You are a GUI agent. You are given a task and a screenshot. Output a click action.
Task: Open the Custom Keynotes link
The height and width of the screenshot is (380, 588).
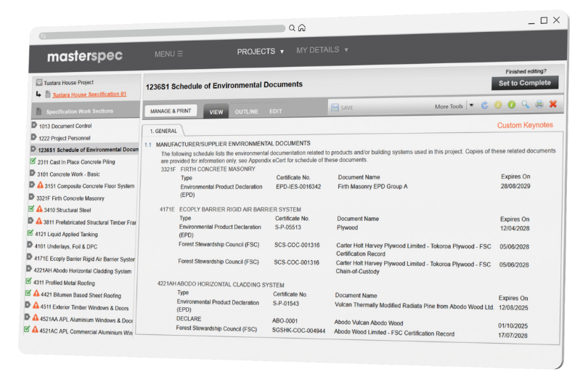point(525,125)
